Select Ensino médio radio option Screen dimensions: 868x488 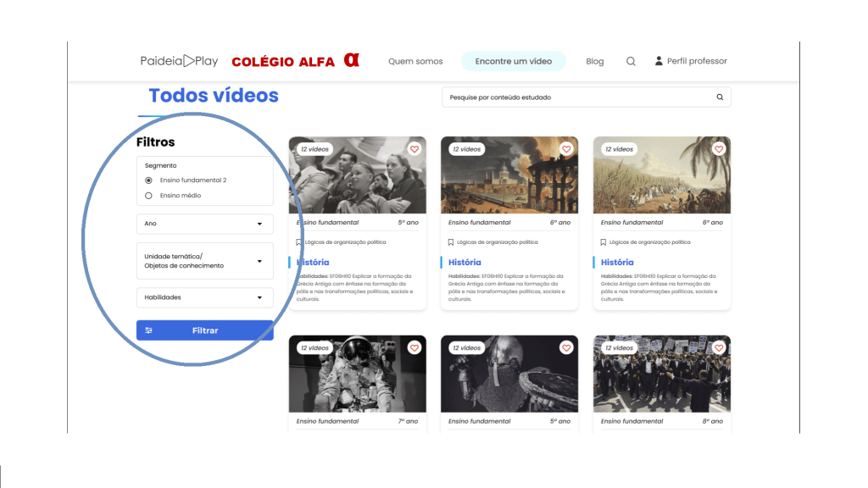tap(149, 196)
